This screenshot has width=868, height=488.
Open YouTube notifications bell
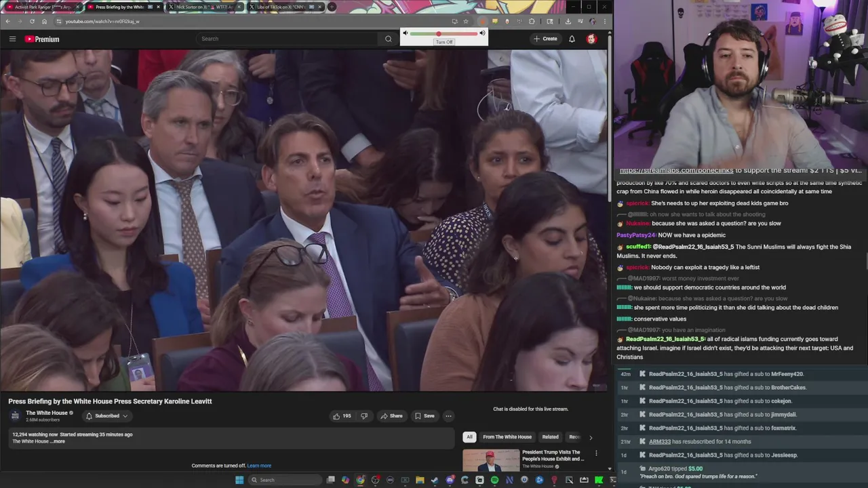tap(572, 39)
